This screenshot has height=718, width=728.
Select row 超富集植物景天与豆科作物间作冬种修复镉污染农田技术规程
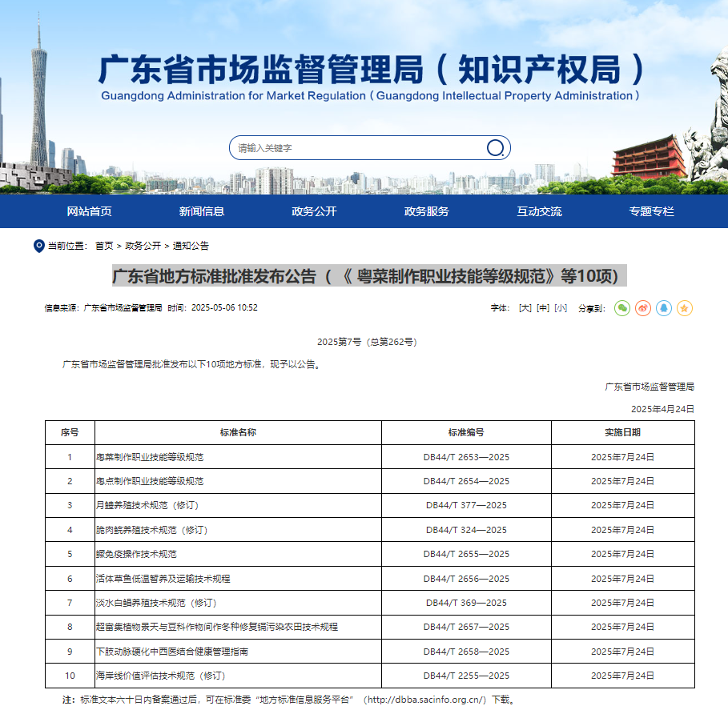point(369,627)
